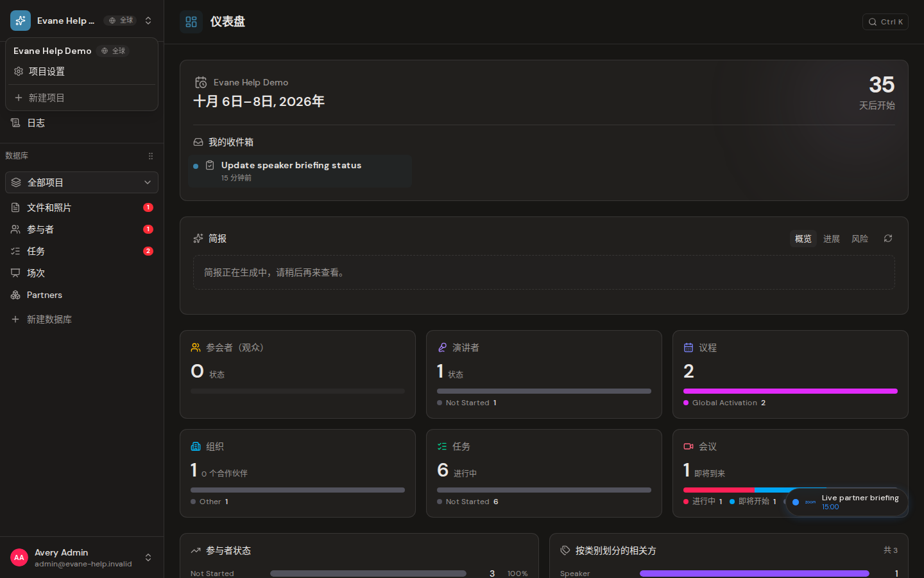The height and width of the screenshot is (578, 924).
Task: Click the 文件和照片 document icon
Action: (x=15, y=207)
